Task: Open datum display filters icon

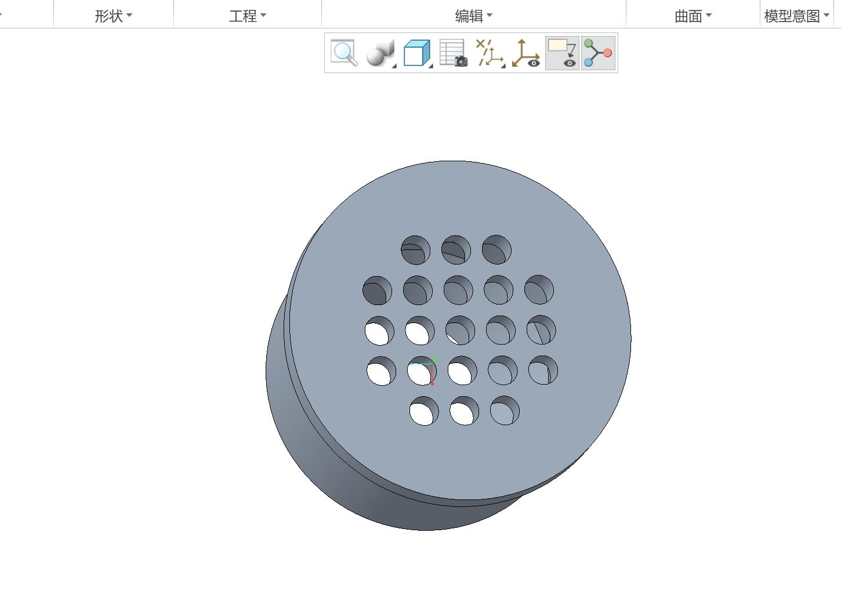Action: (x=490, y=53)
